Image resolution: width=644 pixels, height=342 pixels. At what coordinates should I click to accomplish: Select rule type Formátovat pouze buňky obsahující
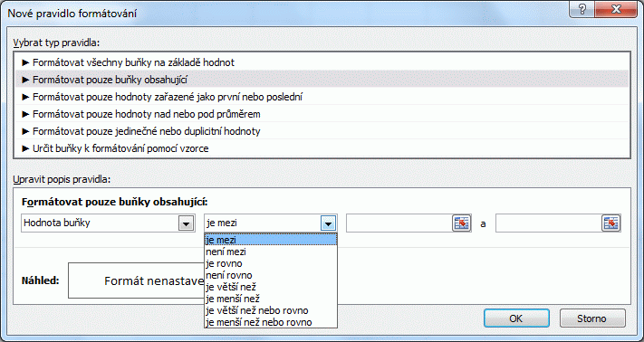322,80
